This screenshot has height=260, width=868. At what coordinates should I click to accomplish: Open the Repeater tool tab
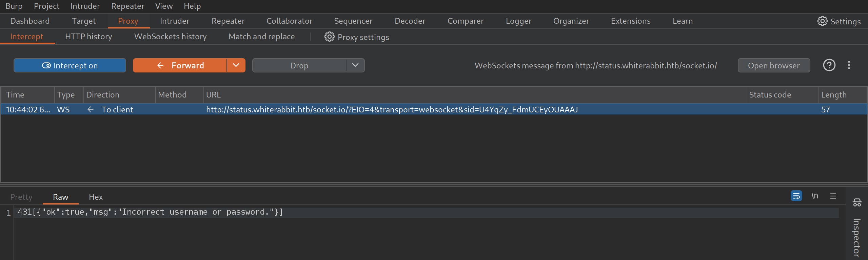click(x=228, y=21)
